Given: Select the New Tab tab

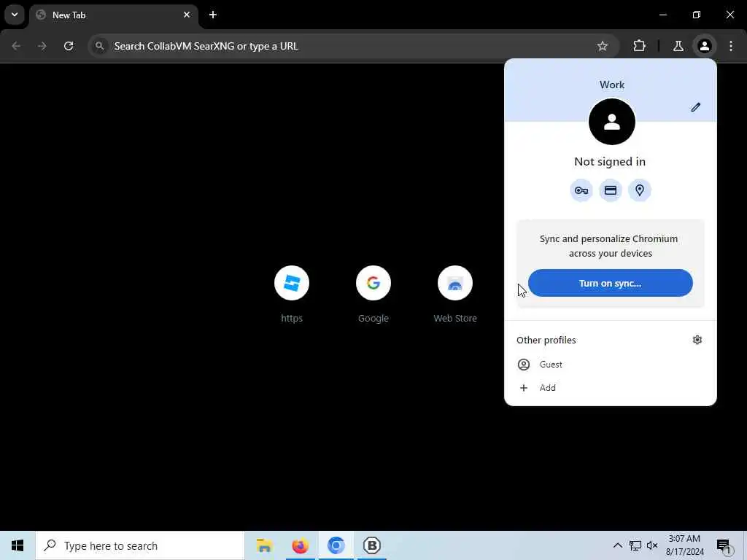Looking at the screenshot, I should point(113,15).
